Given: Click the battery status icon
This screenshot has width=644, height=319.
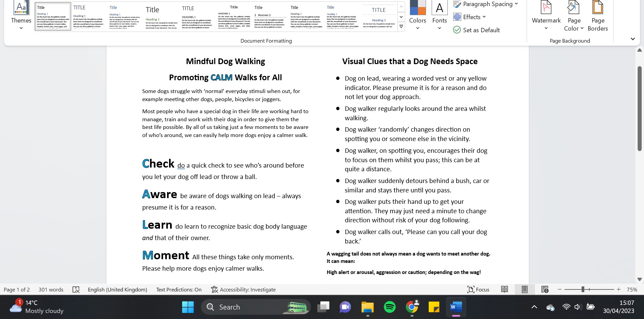Looking at the screenshot, I should coord(590,307).
